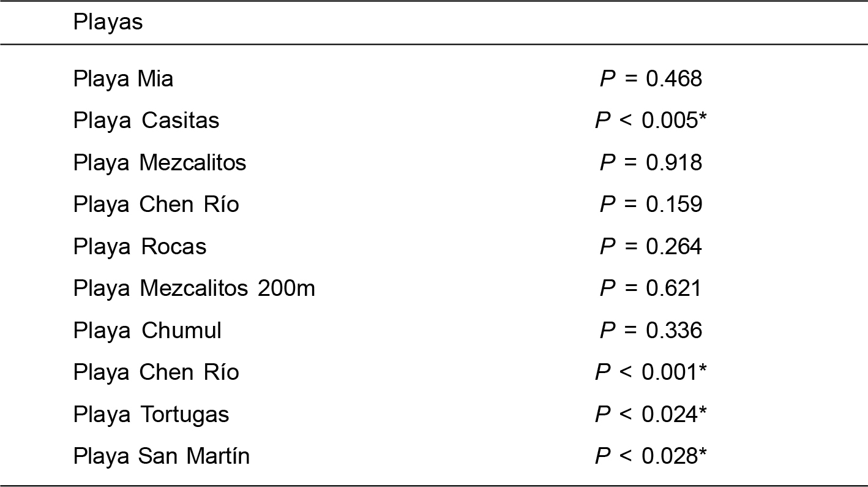The width and height of the screenshot is (868, 487).
Task: Click the Playas column header
Action: pyautogui.click(x=108, y=23)
